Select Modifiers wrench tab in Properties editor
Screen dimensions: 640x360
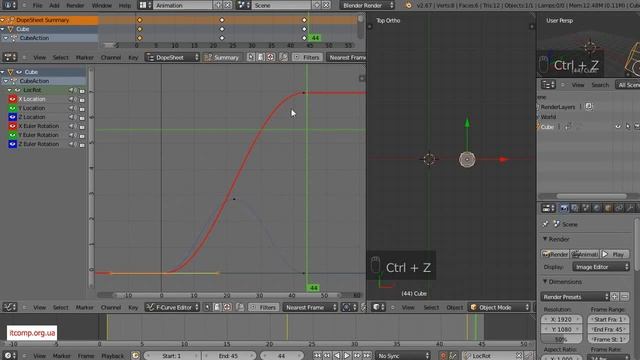click(630, 208)
